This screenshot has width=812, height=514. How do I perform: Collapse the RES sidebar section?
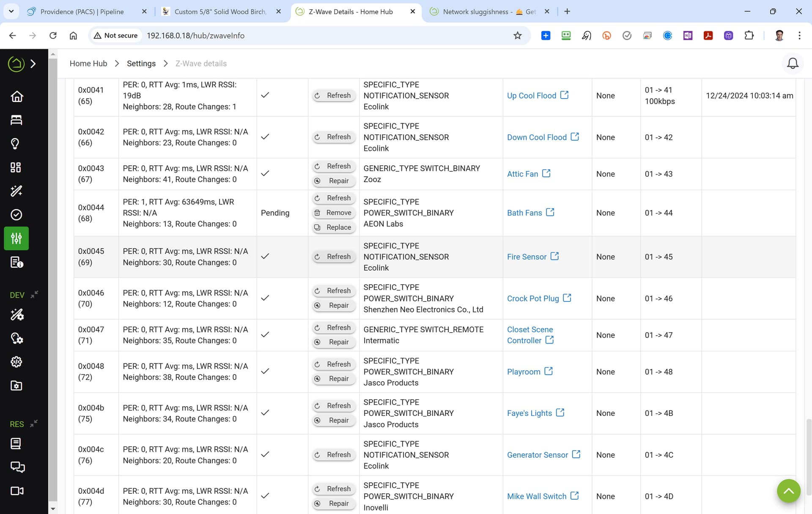click(34, 423)
